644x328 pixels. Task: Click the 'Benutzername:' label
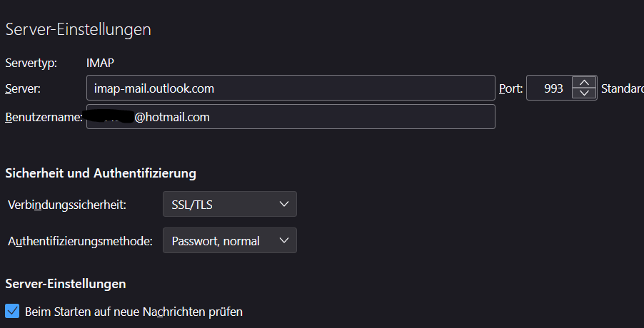tap(44, 117)
